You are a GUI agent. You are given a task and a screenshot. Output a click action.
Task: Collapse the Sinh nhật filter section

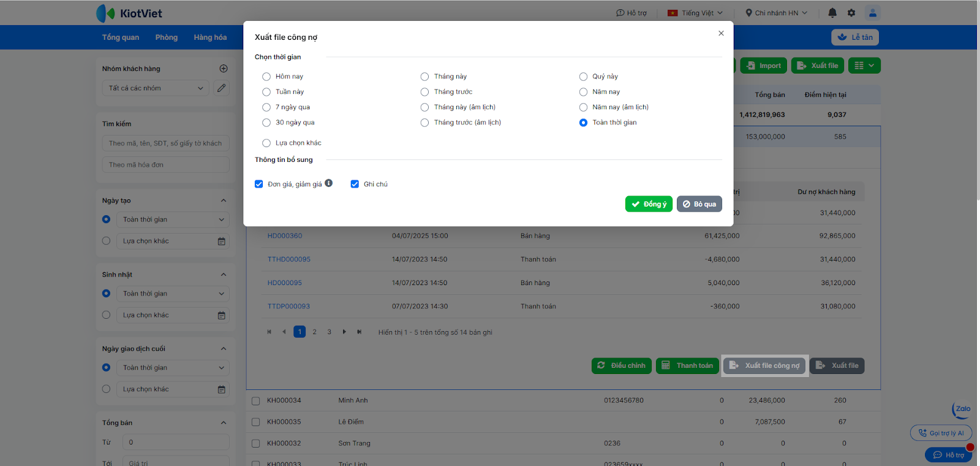(224, 275)
